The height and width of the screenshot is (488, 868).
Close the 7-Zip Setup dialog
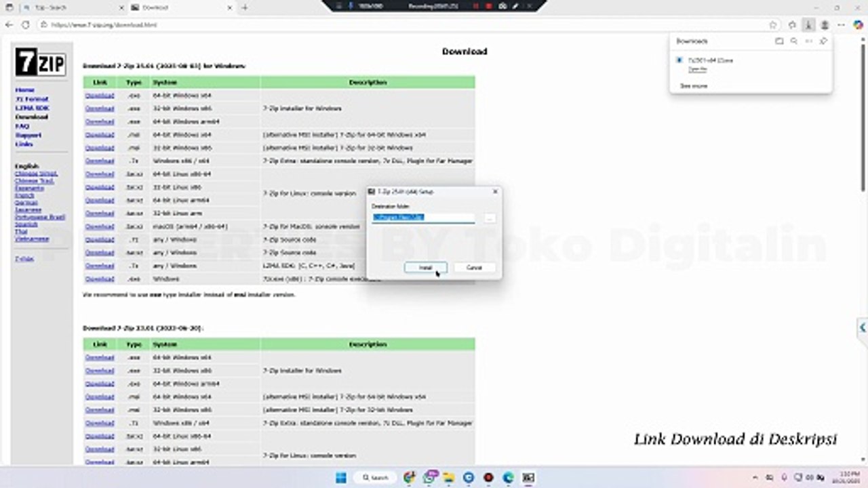point(494,192)
